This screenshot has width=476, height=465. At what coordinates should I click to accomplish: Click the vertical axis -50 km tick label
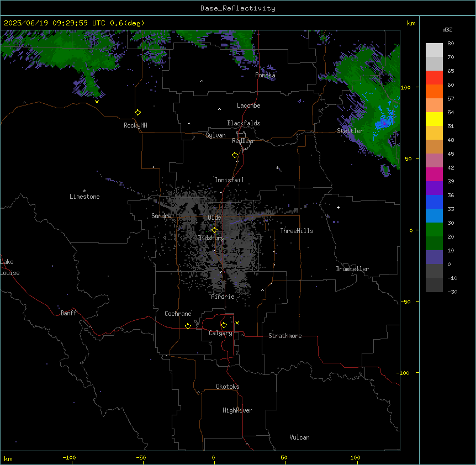pyautogui.click(x=405, y=302)
